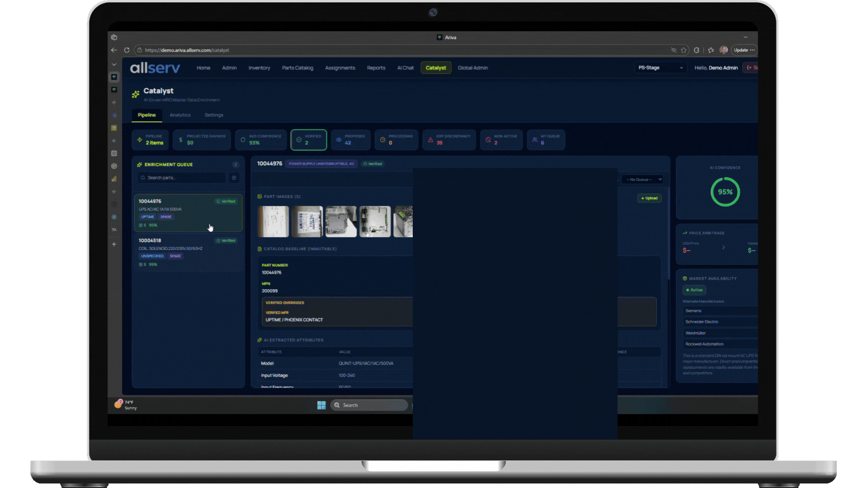
Task: Filter by the My Queue stat card
Action: tap(546, 140)
